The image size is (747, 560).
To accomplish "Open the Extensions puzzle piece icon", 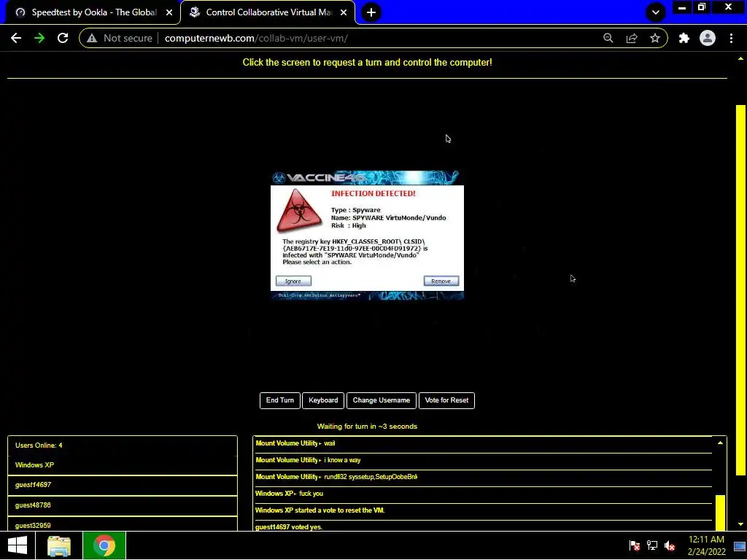I will pos(684,38).
